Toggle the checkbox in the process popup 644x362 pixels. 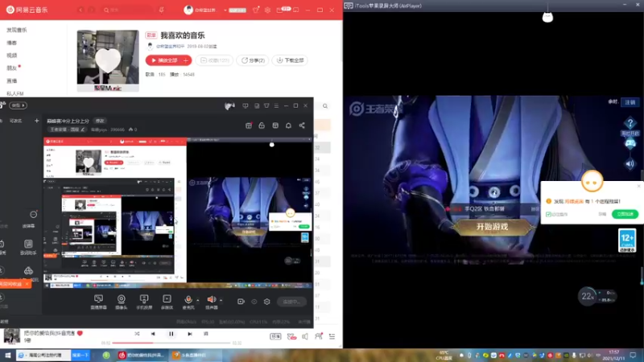pyautogui.click(x=548, y=214)
